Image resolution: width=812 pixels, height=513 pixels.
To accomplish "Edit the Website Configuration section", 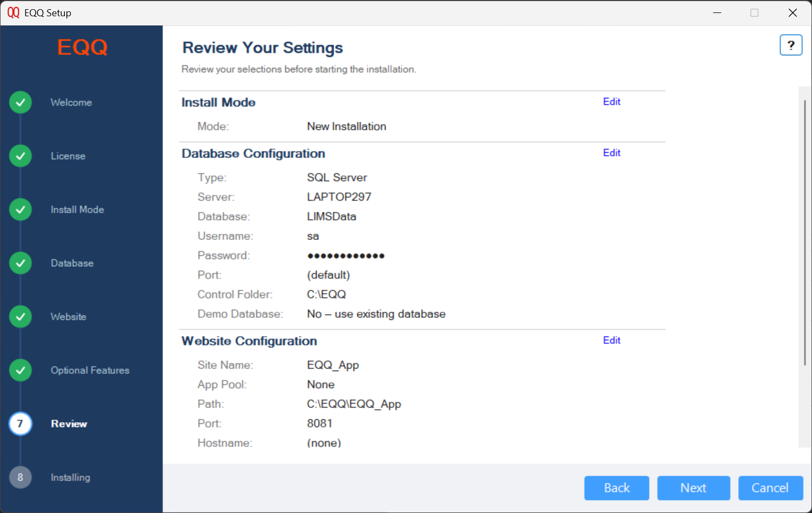I will pyautogui.click(x=611, y=340).
